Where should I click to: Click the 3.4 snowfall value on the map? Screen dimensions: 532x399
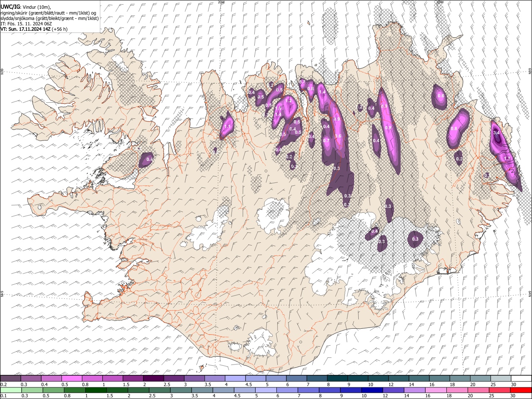tap(496, 133)
